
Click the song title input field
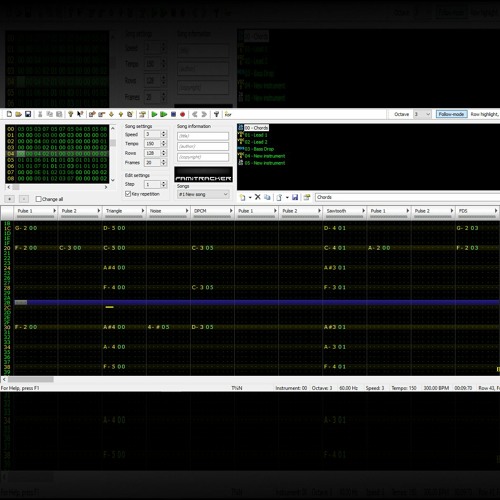[203, 136]
